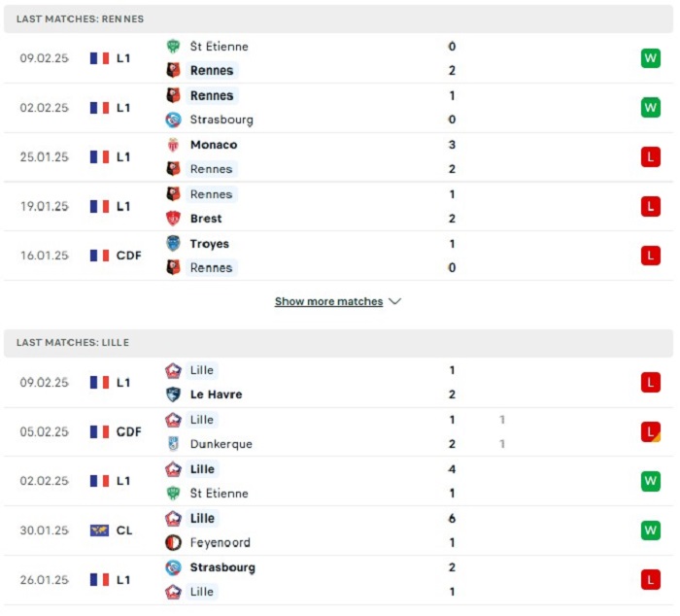Click the St Etienne crest in 09.02.25 Rennes match

(x=173, y=46)
